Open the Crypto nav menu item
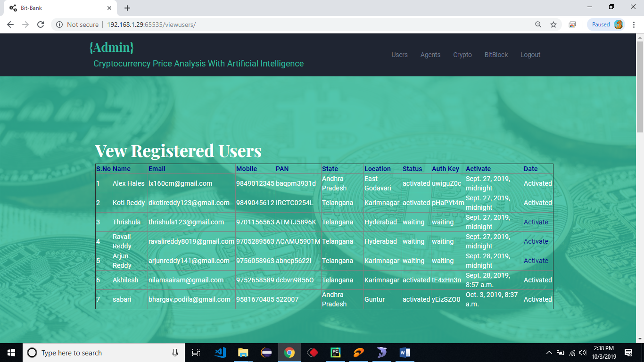The image size is (644, 362). pyautogui.click(x=462, y=55)
